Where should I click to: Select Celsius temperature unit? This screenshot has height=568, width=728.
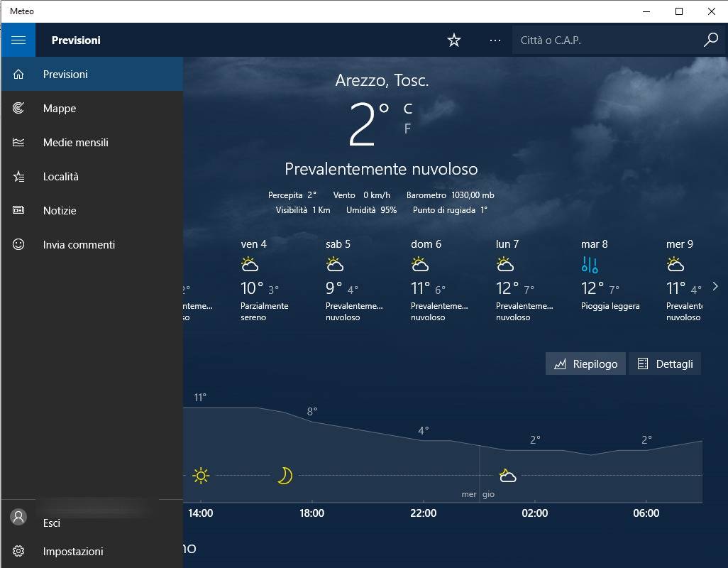pos(407,109)
